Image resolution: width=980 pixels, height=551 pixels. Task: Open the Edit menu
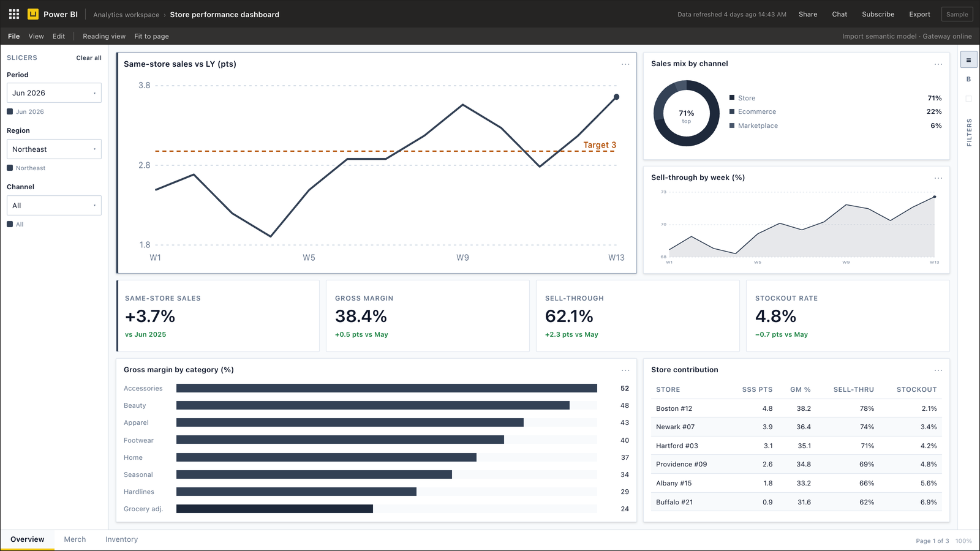click(x=59, y=36)
